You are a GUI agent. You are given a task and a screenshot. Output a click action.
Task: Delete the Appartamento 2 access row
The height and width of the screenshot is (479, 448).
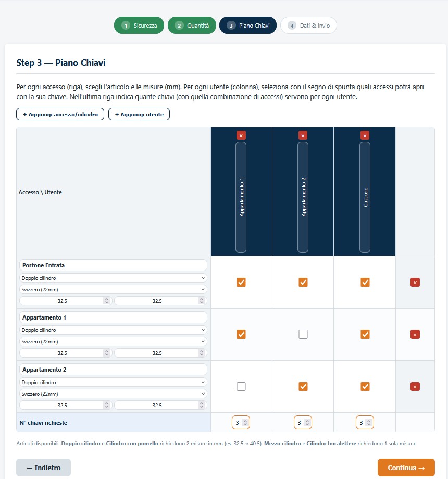[415, 387]
